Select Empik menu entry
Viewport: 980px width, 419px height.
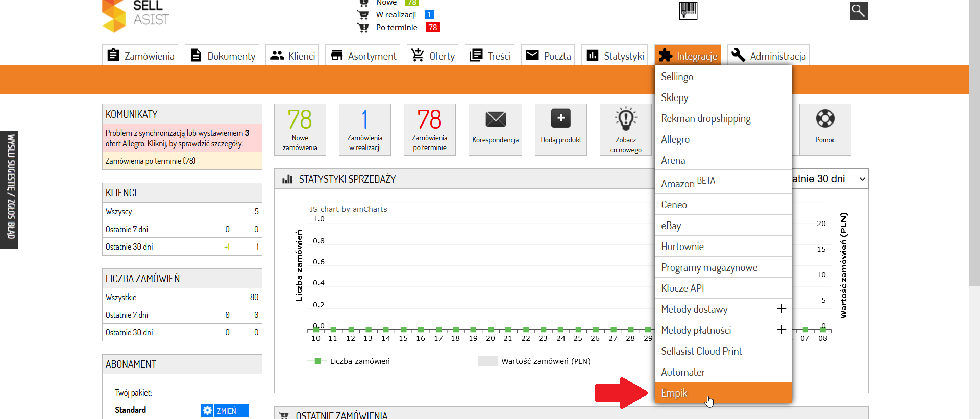(x=723, y=392)
